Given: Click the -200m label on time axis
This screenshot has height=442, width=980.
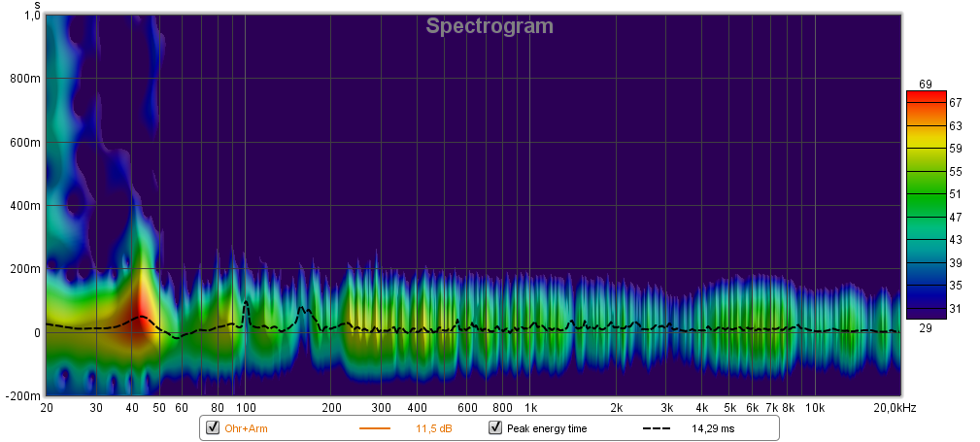Looking at the screenshot, I should click(23, 396).
